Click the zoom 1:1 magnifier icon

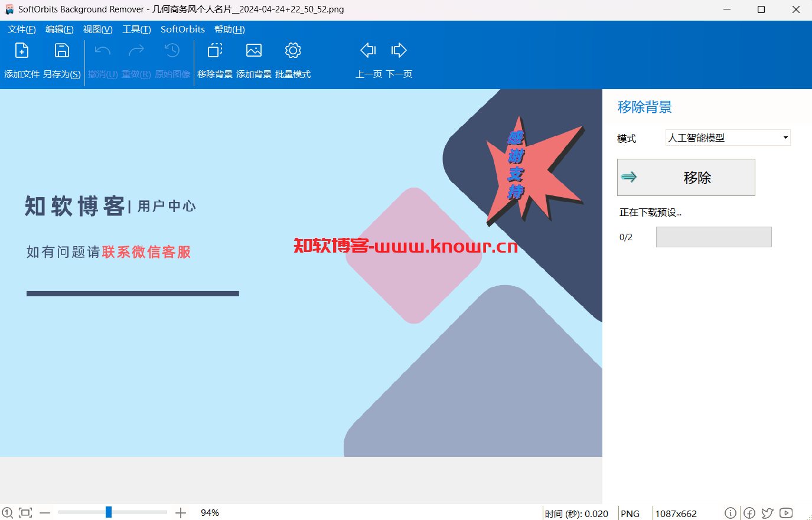tap(7, 513)
